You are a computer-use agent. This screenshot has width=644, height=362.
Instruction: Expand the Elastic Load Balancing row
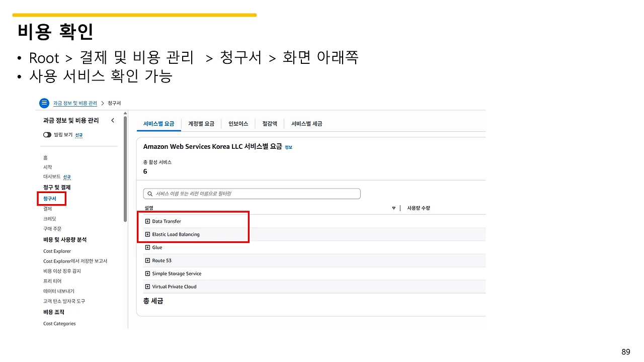click(147, 234)
